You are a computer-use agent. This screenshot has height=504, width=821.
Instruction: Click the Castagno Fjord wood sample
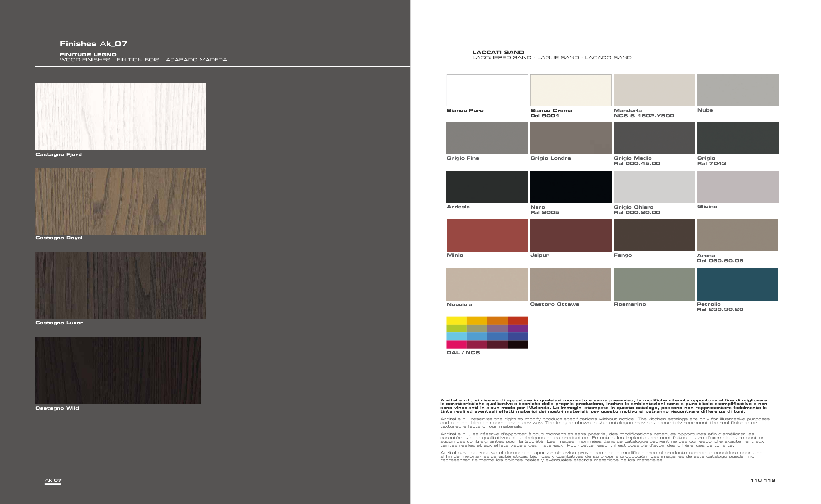pyautogui.click(x=120, y=116)
